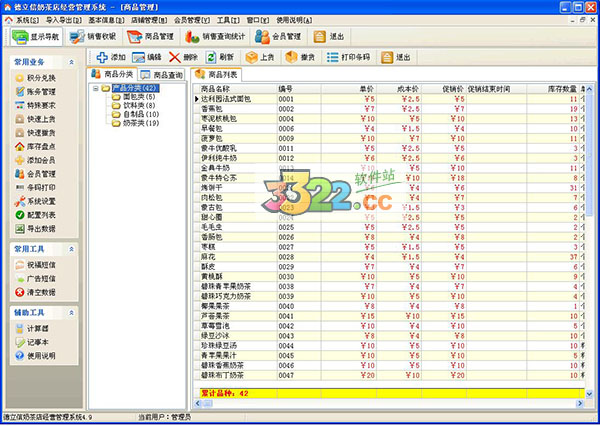The height and width of the screenshot is (426, 600).
Task: Collapse the 常用业务 panel
Action: tap(71, 62)
